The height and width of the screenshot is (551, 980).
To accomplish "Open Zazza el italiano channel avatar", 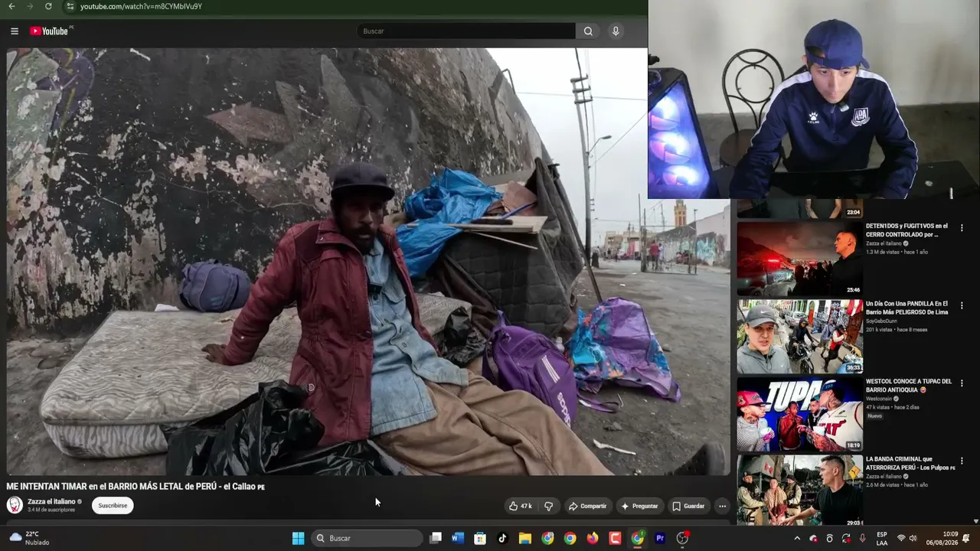I will tap(15, 505).
